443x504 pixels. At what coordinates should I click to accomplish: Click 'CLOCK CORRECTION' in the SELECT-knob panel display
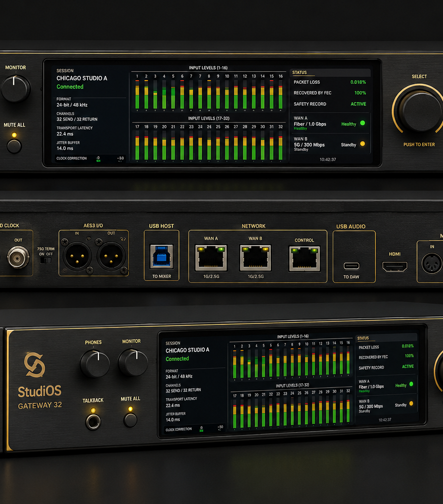point(71,158)
